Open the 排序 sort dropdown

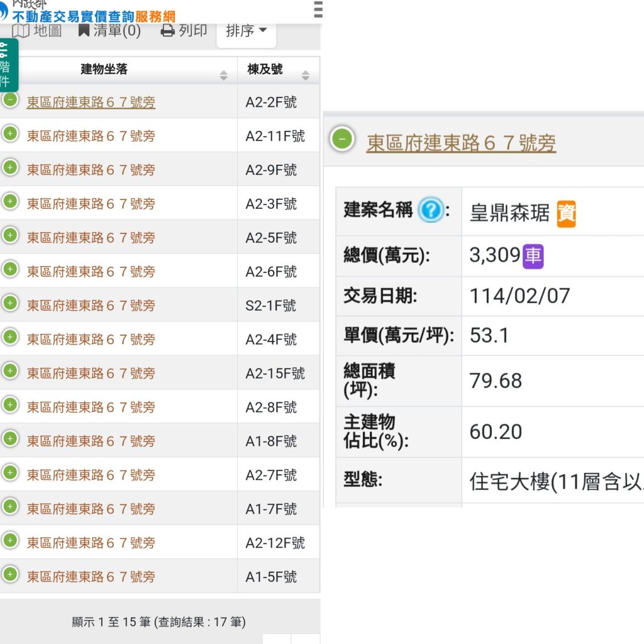246,31
